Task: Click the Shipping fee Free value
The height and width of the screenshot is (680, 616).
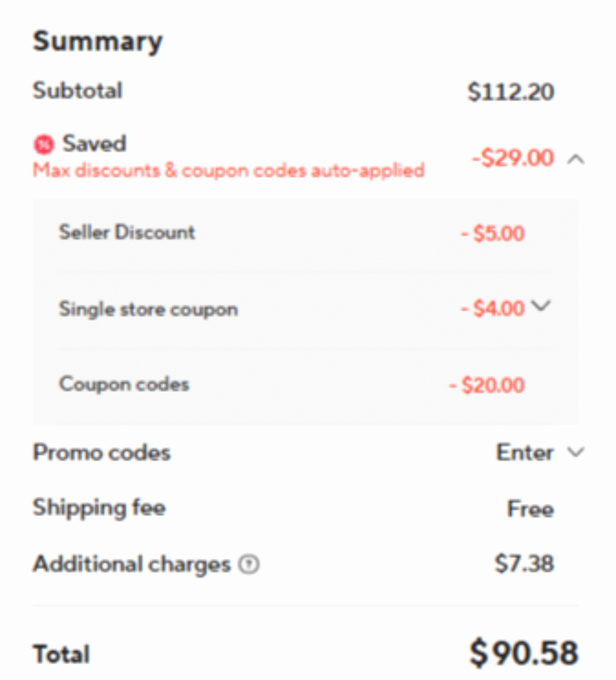Action: (x=530, y=509)
